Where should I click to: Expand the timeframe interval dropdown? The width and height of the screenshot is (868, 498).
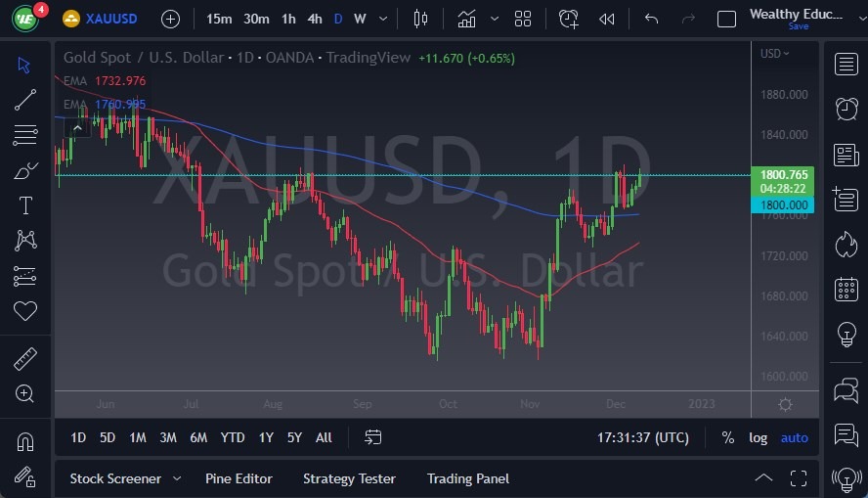383,19
